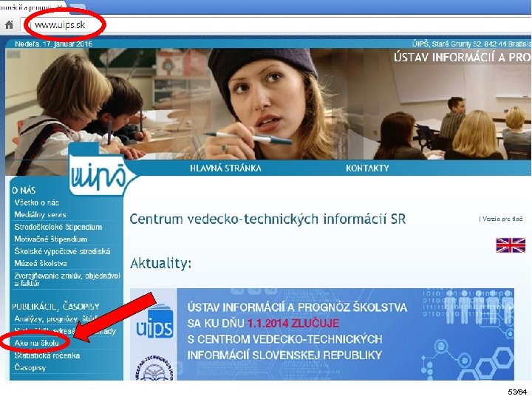Open the Štatistická ročenka link
532x399 pixels.
(x=47, y=355)
